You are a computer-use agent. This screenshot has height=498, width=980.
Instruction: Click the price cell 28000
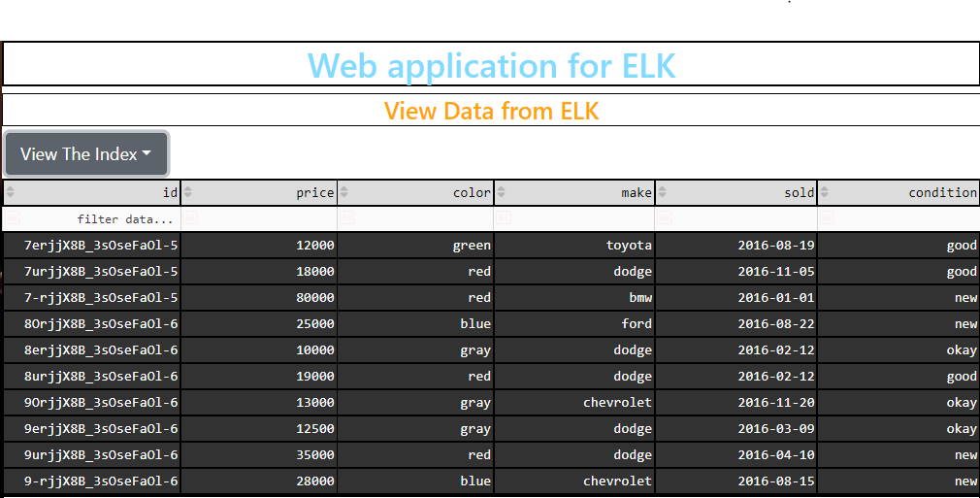[x=259, y=481]
